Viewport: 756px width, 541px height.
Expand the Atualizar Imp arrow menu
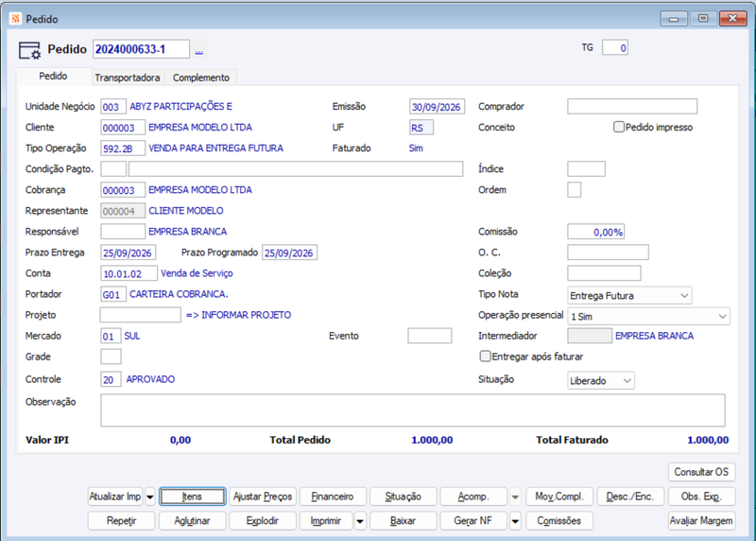click(150, 497)
